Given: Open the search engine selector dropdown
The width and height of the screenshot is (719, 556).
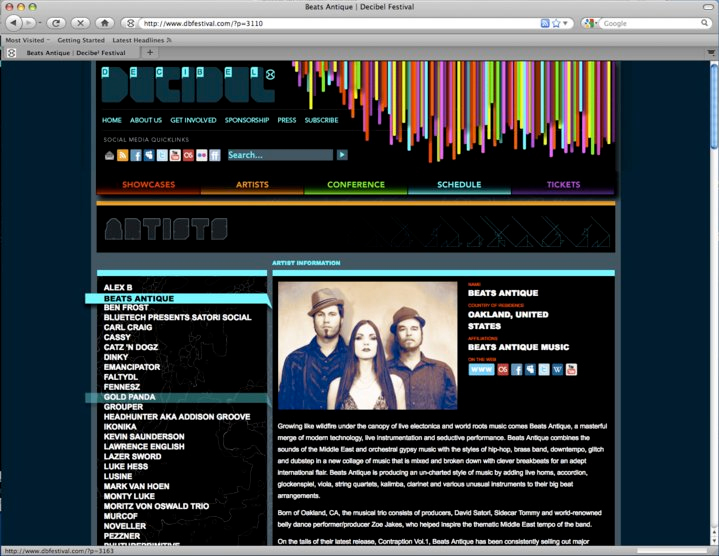Looking at the screenshot, I should pos(590,23).
